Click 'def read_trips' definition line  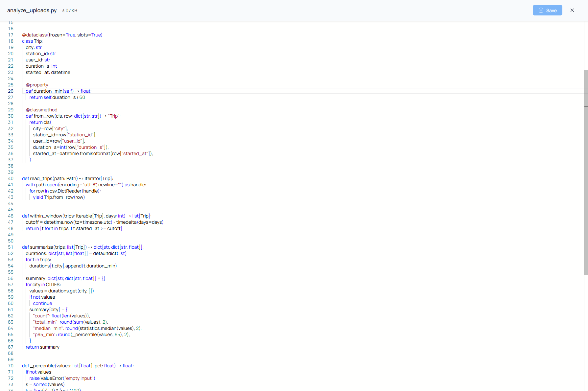click(68, 178)
